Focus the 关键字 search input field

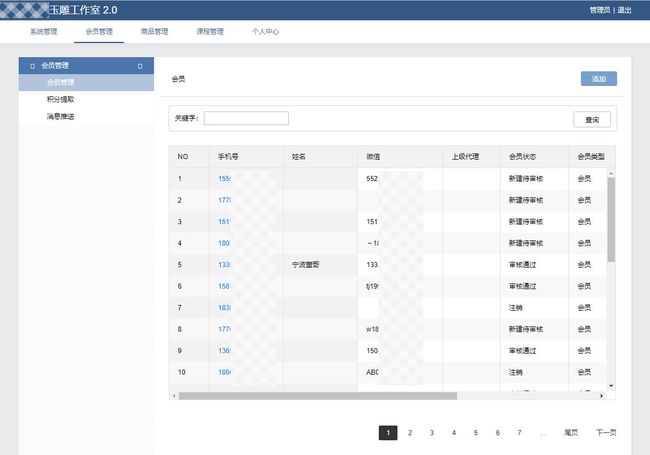pos(246,118)
